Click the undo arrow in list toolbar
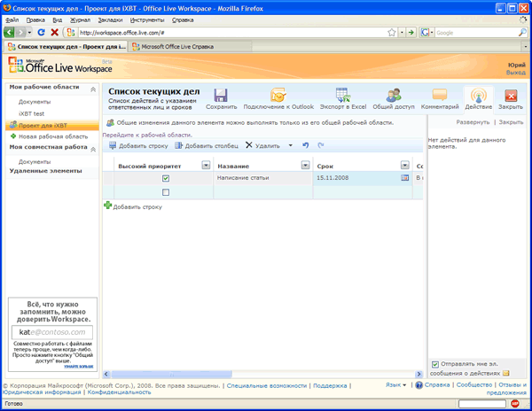 pos(306,145)
